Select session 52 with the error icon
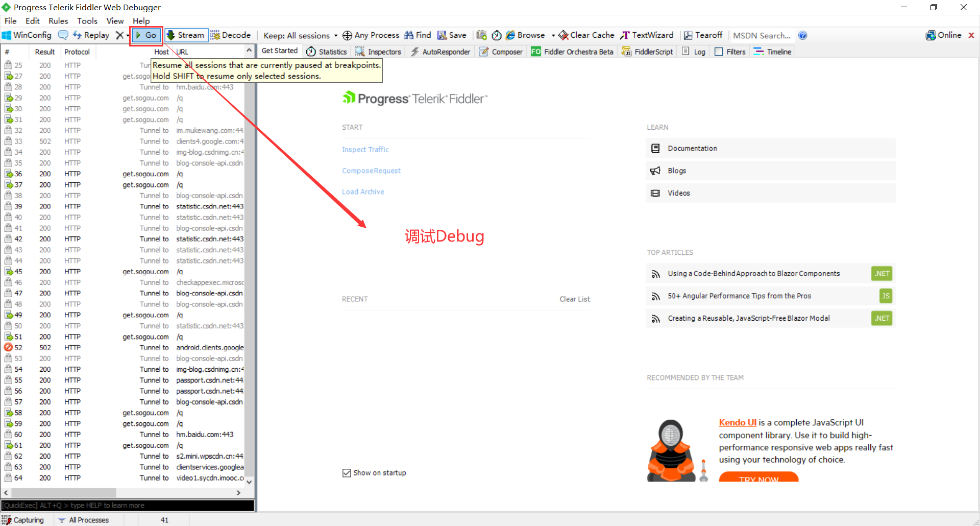 coord(124,348)
